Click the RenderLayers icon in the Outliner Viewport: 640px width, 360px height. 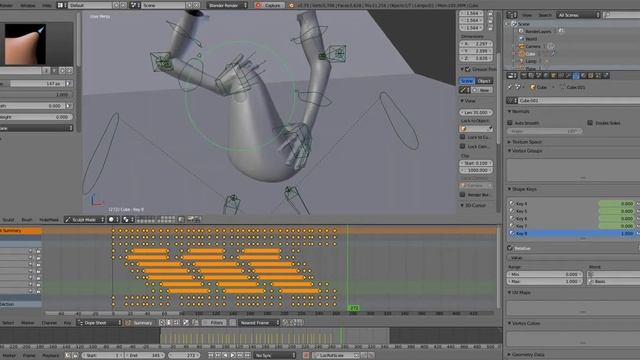[521, 31]
